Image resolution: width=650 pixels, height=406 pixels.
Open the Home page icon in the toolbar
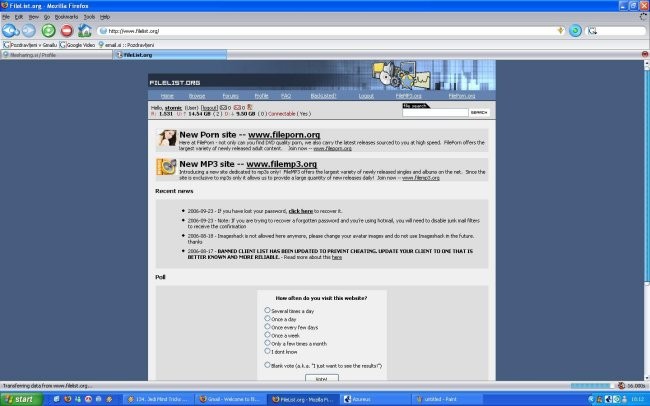[85, 30]
